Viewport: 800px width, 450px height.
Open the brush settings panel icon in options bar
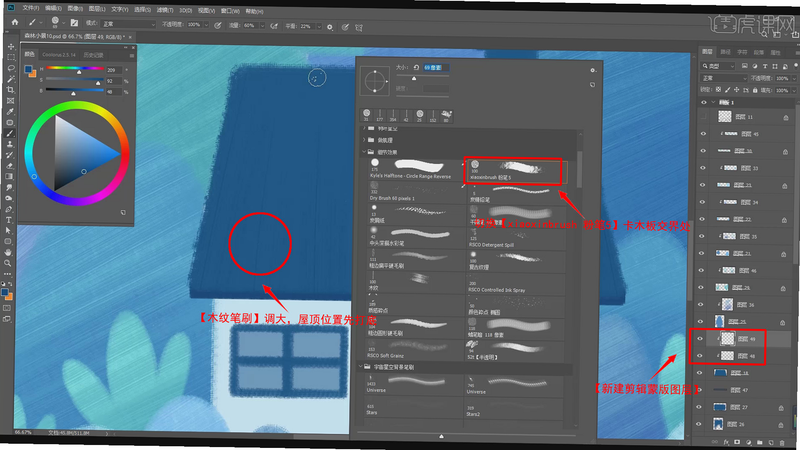(74, 23)
